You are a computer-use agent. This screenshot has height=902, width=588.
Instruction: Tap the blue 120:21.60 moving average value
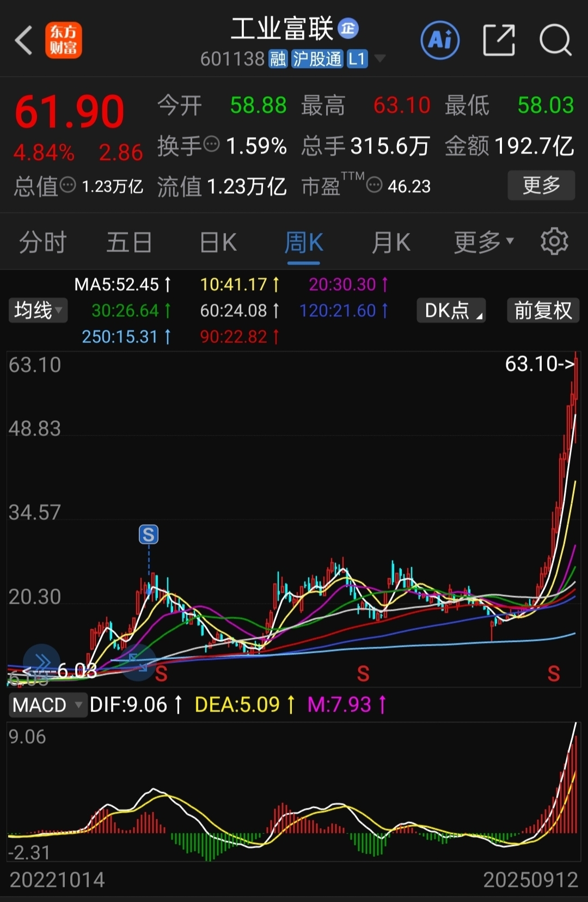tap(344, 310)
